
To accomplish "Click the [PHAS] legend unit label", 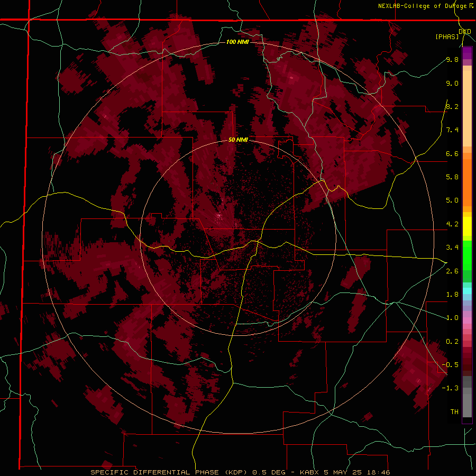I will click(x=447, y=36).
